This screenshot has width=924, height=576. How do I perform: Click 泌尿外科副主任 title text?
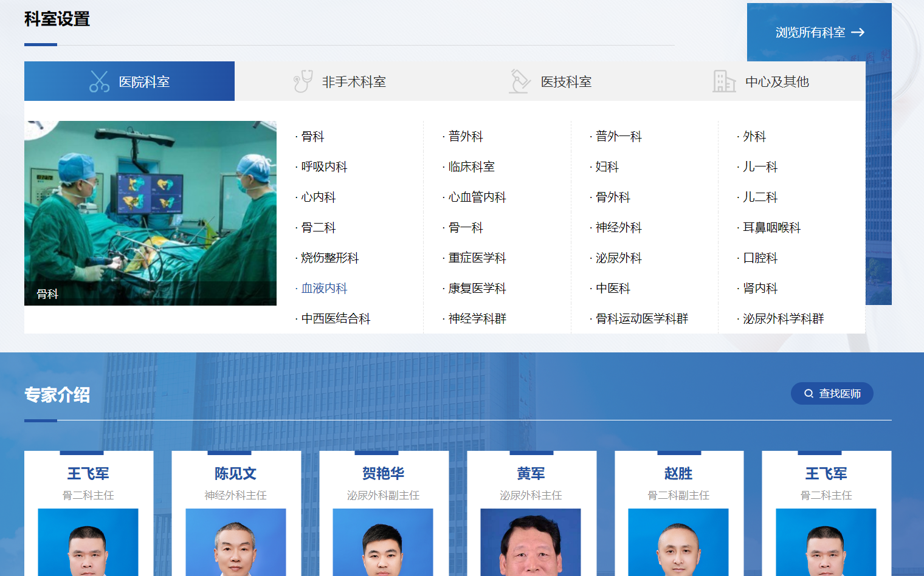pos(383,495)
